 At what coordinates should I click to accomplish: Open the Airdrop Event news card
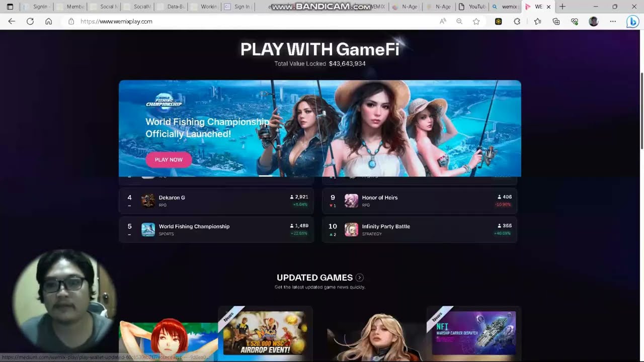[x=265, y=333]
